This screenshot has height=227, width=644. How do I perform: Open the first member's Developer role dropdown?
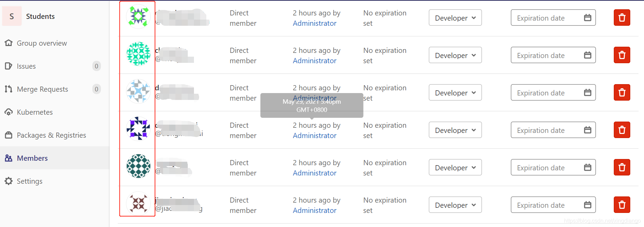pyautogui.click(x=455, y=18)
